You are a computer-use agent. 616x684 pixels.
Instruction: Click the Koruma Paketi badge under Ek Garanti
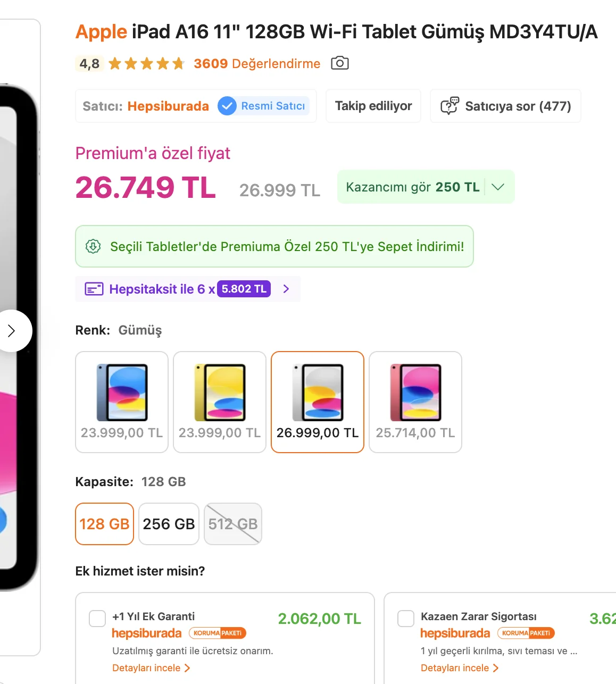pos(218,633)
